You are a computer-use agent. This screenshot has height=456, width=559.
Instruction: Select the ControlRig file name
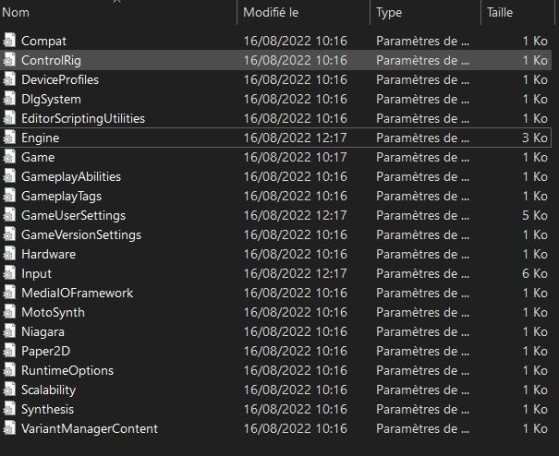[51, 60]
